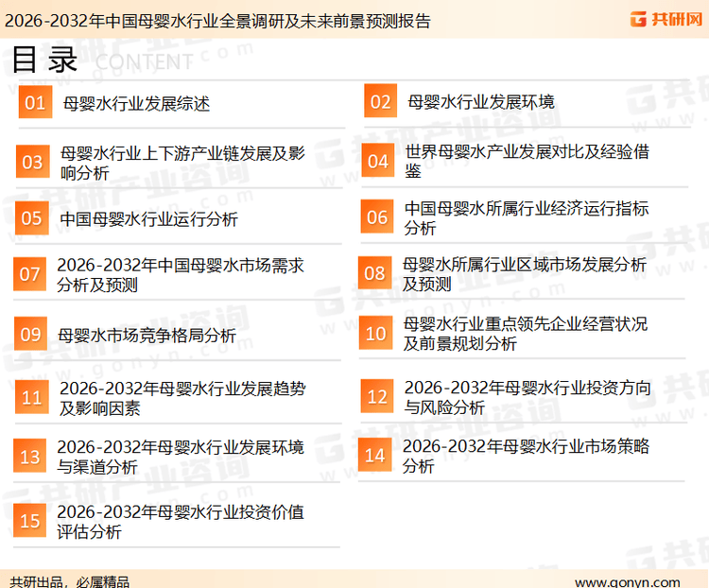Open 母婴水市场竞争格局分析 chapter
709x588 pixels.
147,336
